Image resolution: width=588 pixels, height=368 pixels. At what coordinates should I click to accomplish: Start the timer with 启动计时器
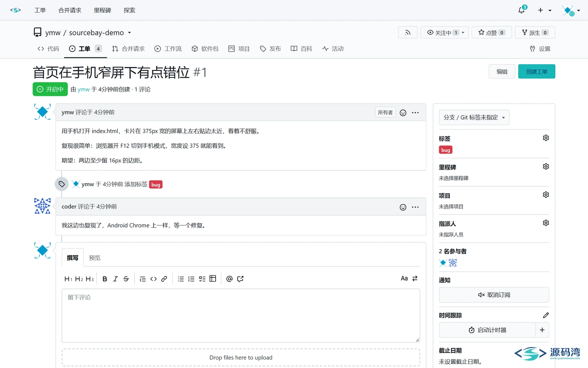point(487,330)
